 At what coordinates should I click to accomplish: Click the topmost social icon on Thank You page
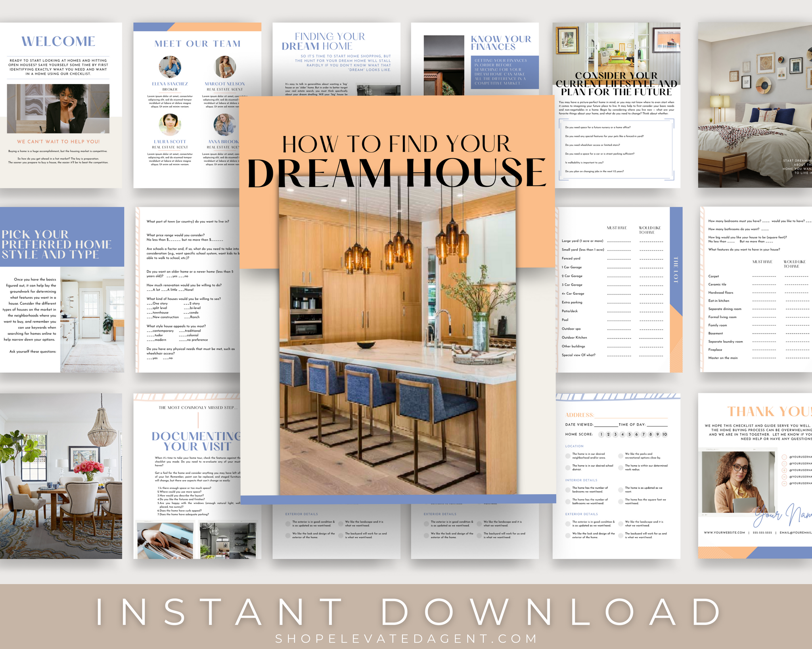pyautogui.click(x=784, y=457)
